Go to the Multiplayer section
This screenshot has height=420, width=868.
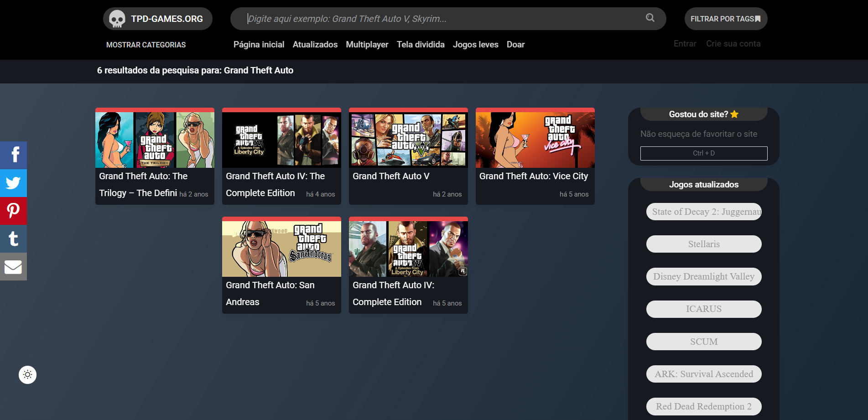click(x=367, y=45)
